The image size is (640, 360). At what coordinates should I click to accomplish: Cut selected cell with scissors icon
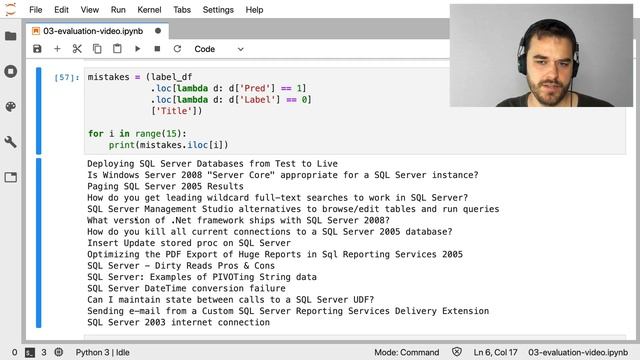tap(77, 49)
